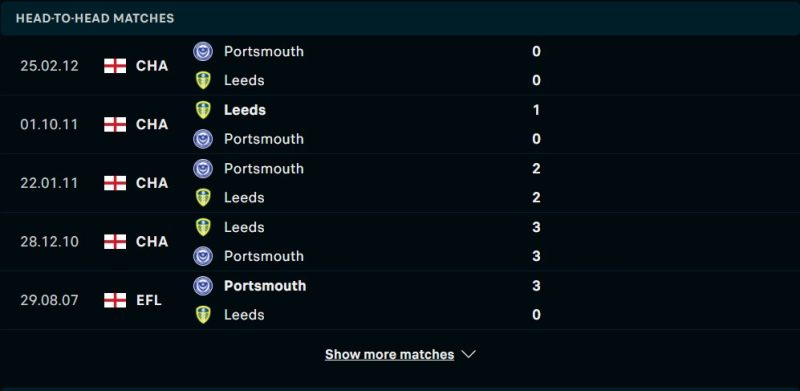Screen dimensions: 800x391
Task: Expand list with Show more matches chevron
Action: click(468, 354)
